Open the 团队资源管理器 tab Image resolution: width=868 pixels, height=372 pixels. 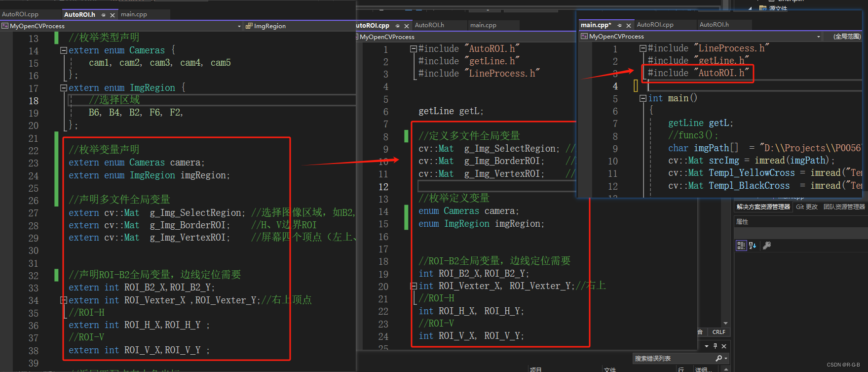pyautogui.click(x=844, y=207)
